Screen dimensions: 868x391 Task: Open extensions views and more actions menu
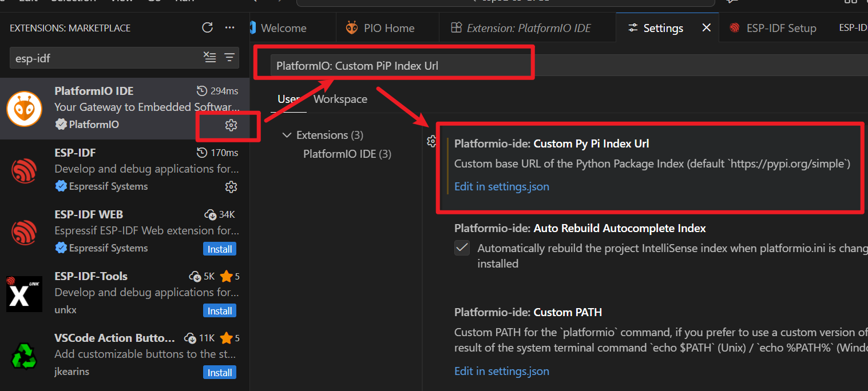coord(229,27)
